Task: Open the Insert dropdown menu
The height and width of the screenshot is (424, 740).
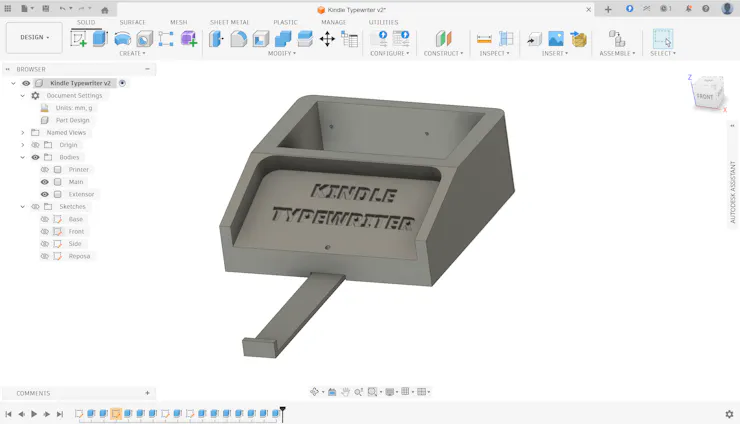Action: coord(555,53)
